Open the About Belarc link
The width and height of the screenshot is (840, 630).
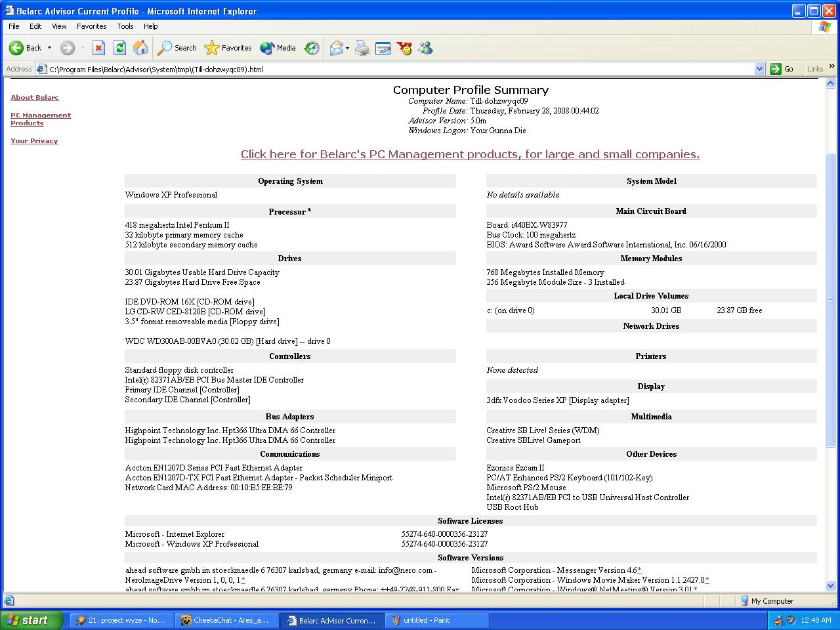tap(35, 97)
